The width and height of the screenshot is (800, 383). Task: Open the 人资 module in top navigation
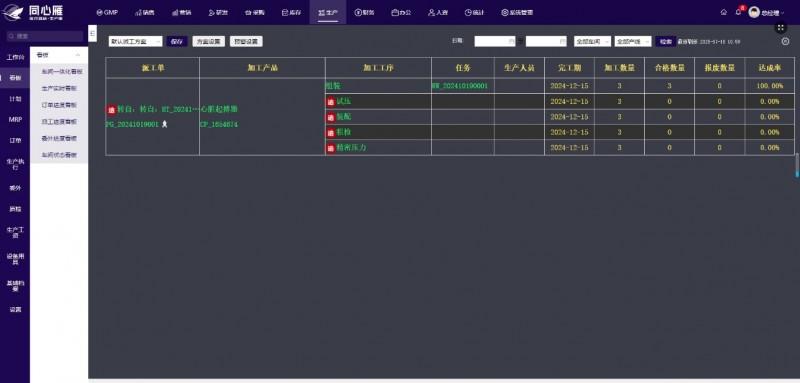[x=438, y=12]
